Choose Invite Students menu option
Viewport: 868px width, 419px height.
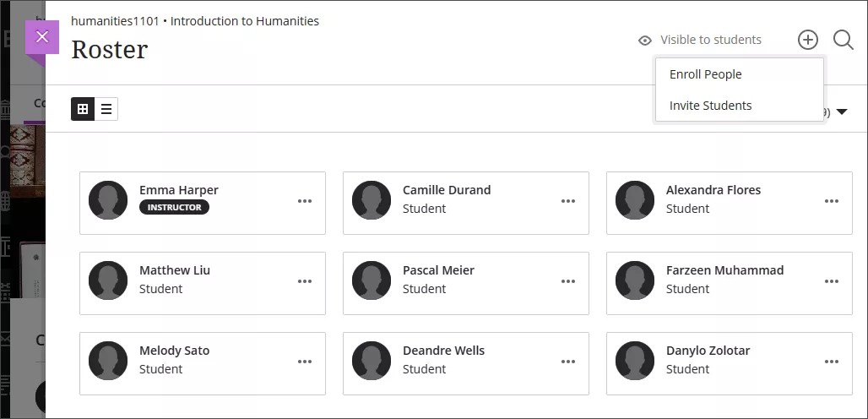[x=711, y=106]
